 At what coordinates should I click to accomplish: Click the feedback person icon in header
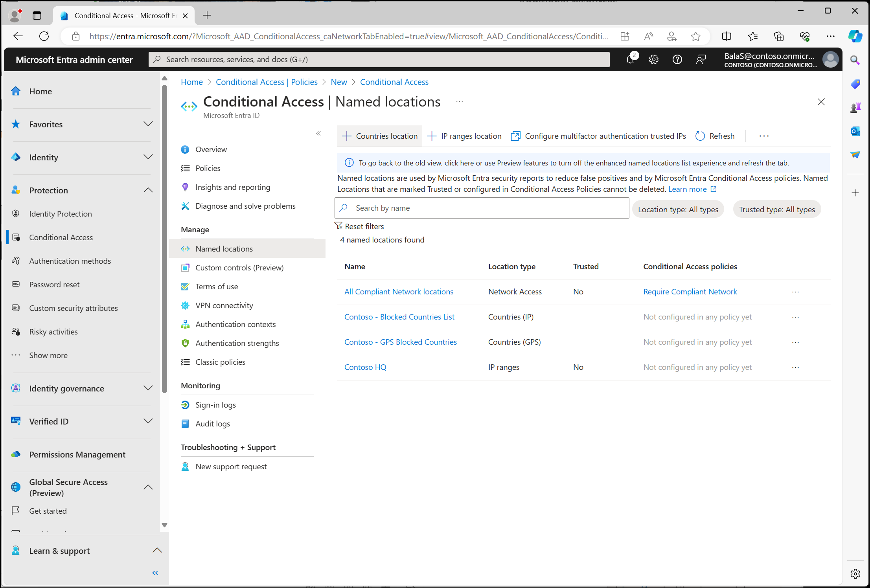[701, 59]
